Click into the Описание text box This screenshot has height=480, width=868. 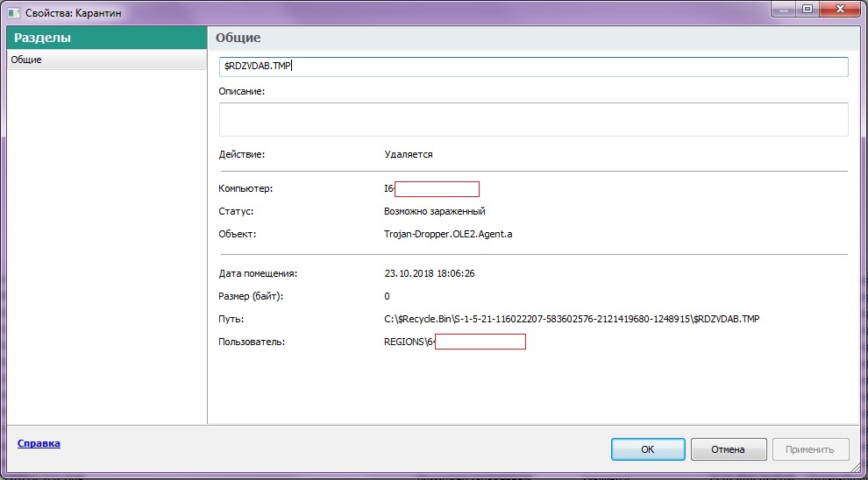coord(534,119)
